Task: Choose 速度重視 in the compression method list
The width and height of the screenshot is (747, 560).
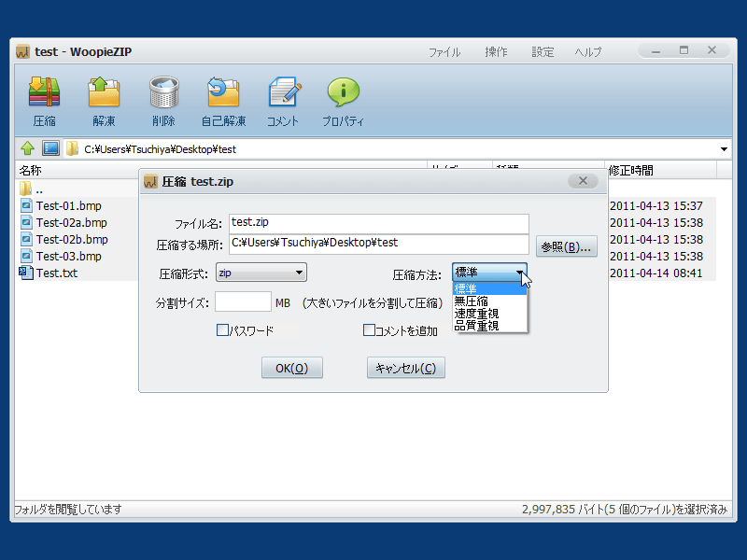Action: tap(489, 314)
